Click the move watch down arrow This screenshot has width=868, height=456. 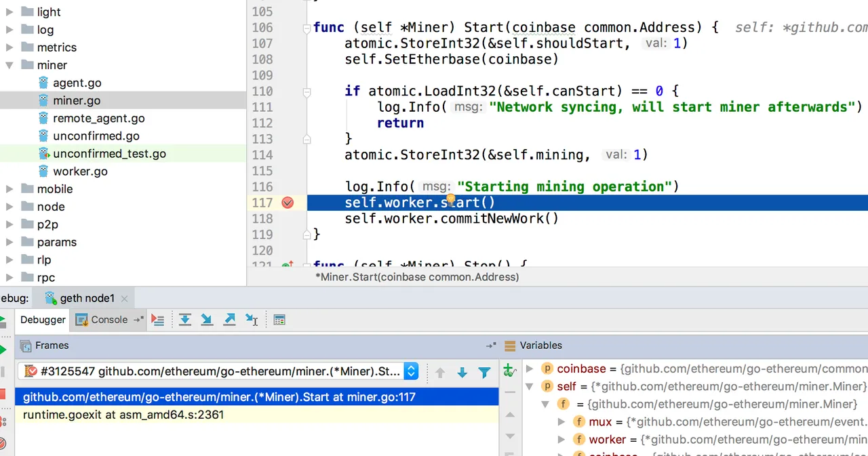[511, 436]
